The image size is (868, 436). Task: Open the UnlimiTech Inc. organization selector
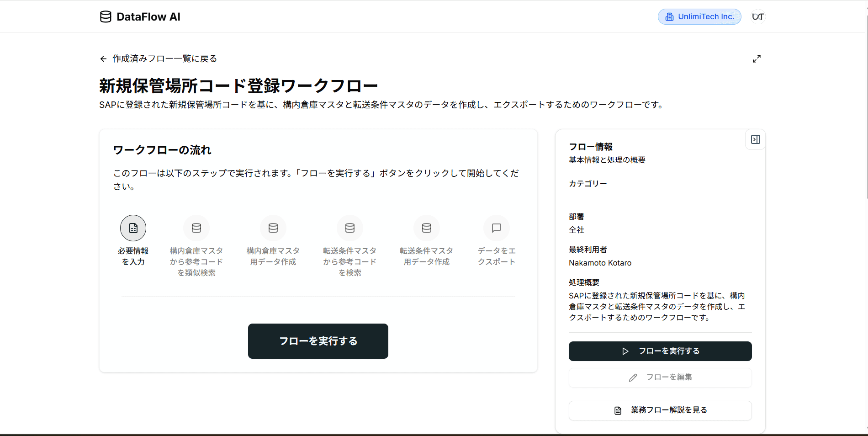click(699, 17)
